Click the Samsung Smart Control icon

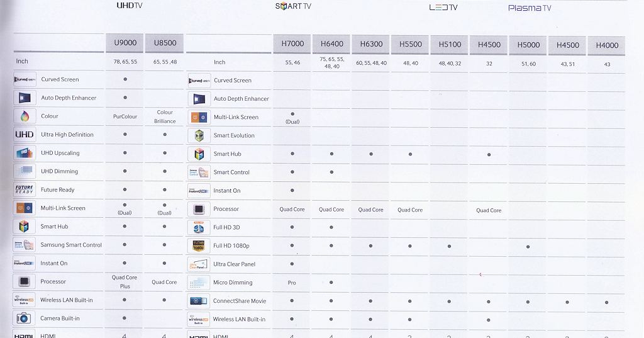point(25,245)
